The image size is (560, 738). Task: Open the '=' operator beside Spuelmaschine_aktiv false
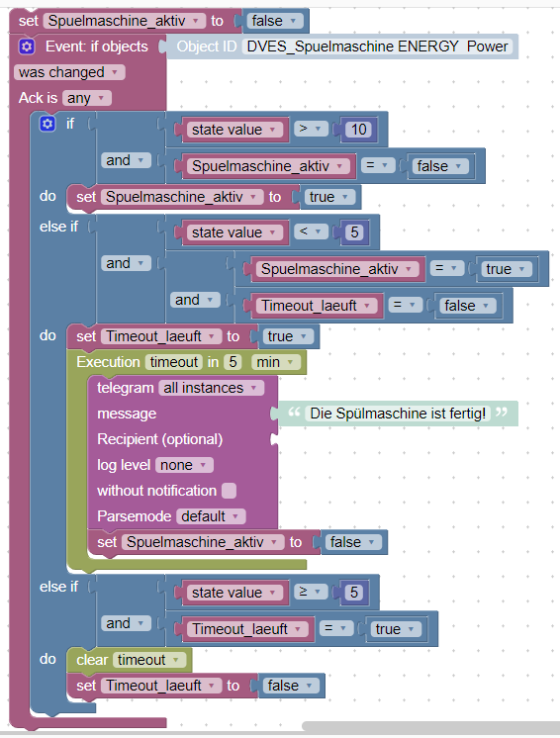pyautogui.click(x=377, y=165)
